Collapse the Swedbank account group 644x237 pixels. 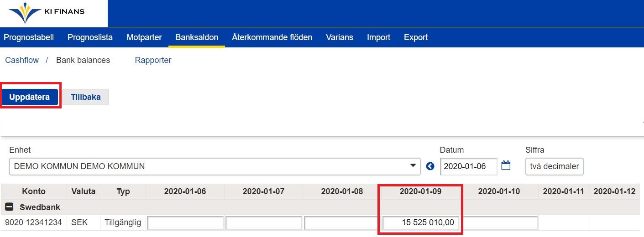9,207
